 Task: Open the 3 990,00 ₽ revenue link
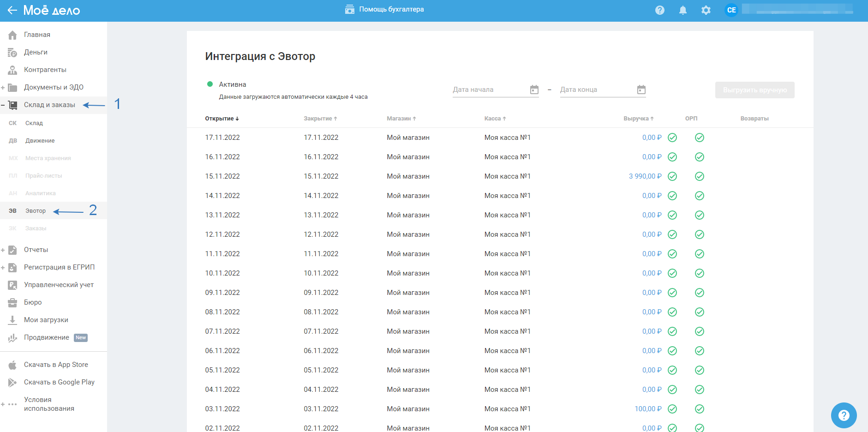coord(645,176)
